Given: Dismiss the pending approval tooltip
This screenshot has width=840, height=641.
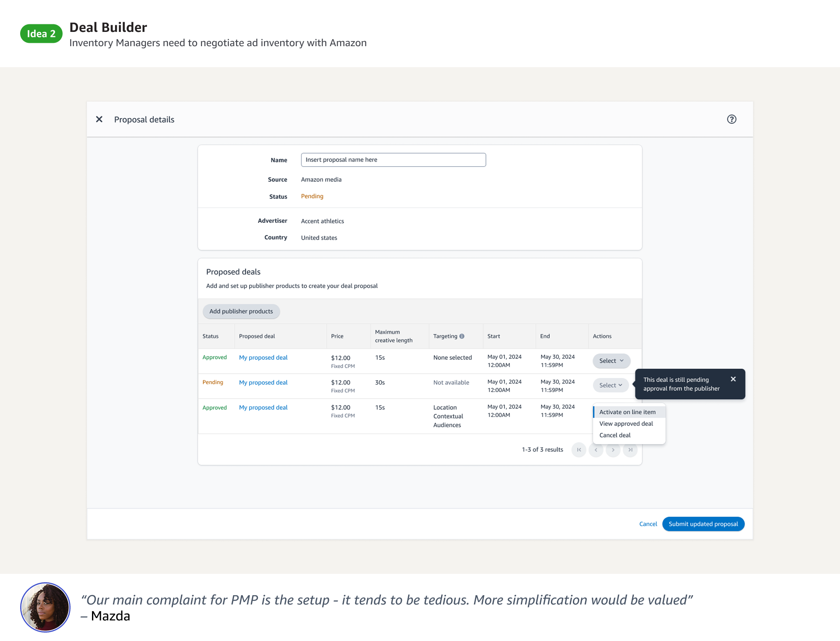Looking at the screenshot, I should 733,379.
